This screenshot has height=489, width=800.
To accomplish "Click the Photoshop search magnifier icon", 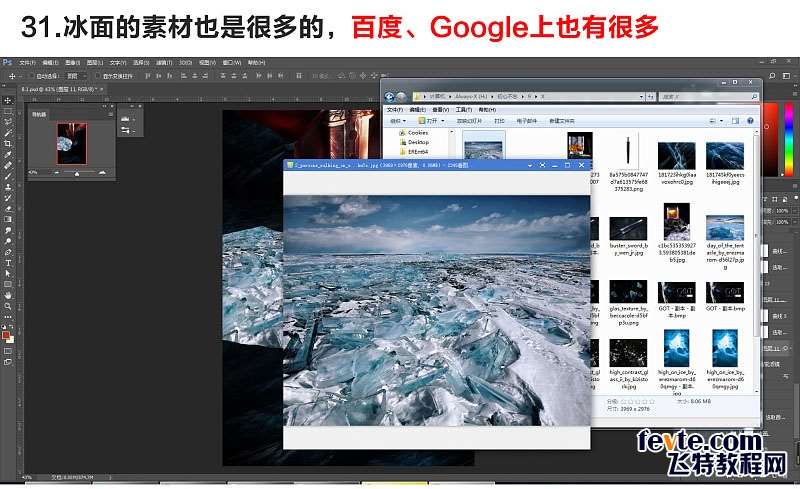I will (x=772, y=76).
